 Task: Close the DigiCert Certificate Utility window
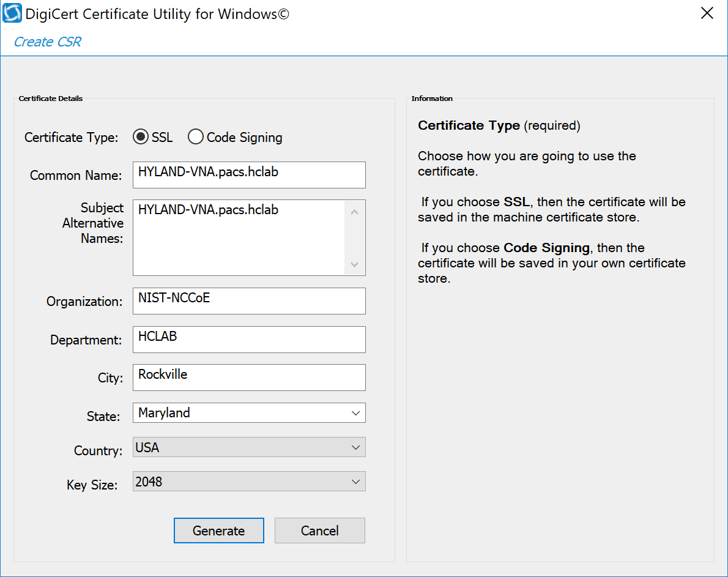pyautogui.click(x=707, y=12)
